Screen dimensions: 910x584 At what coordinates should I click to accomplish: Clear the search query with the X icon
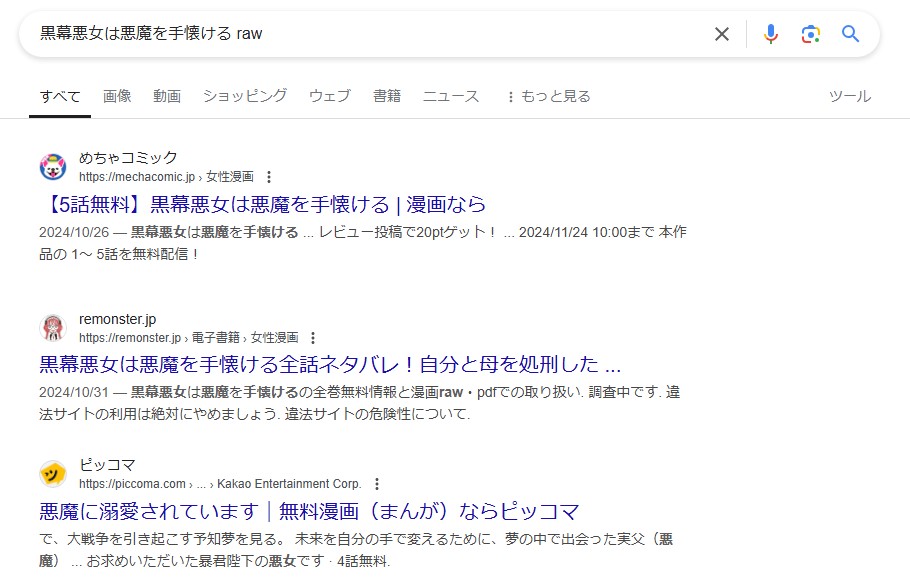722,33
